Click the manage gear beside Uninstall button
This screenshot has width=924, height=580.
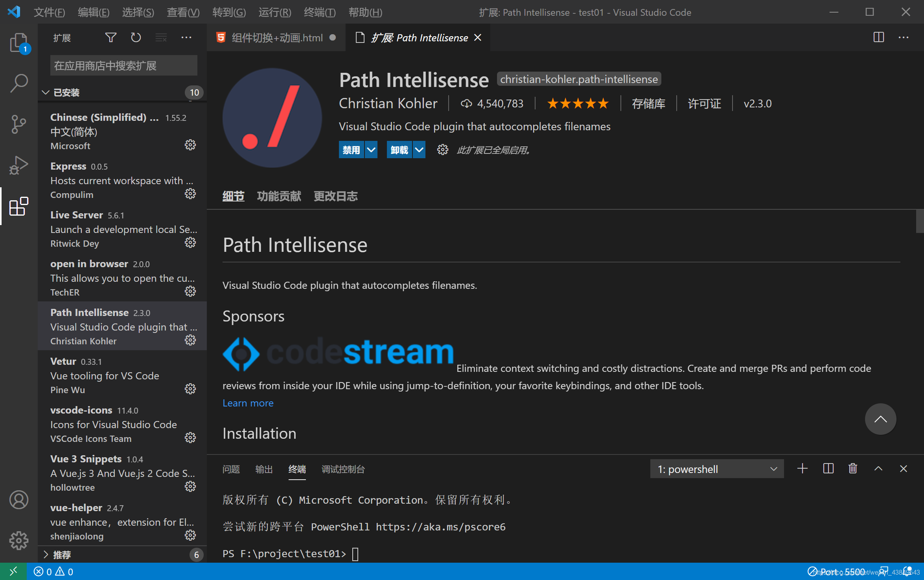click(x=442, y=150)
